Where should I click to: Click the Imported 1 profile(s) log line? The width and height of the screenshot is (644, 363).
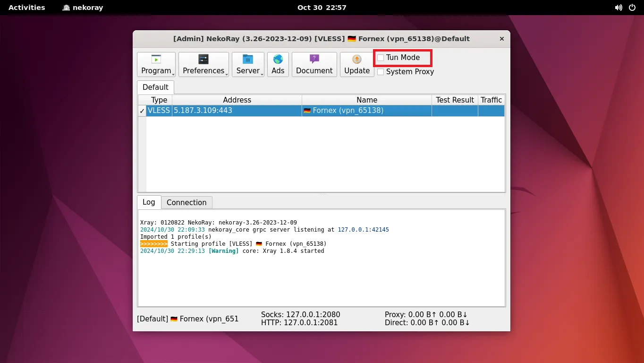(x=176, y=237)
